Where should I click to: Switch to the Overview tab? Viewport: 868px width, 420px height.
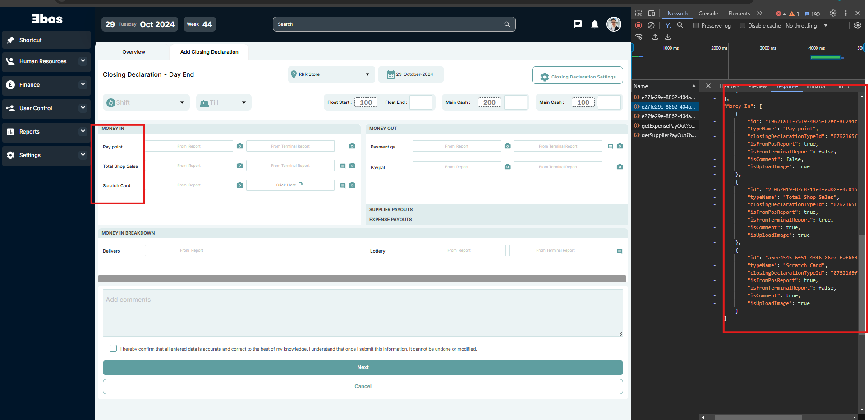point(133,52)
